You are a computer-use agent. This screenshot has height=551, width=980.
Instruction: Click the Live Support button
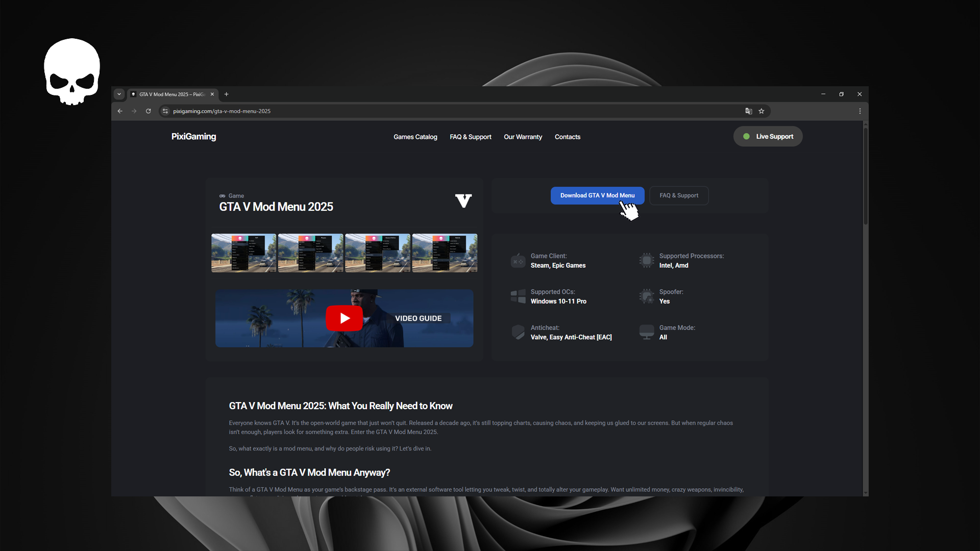(768, 137)
